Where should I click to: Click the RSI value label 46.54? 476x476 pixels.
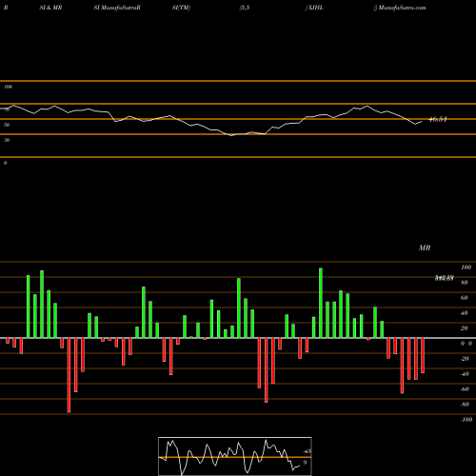pyautogui.click(x=438, y=119)
